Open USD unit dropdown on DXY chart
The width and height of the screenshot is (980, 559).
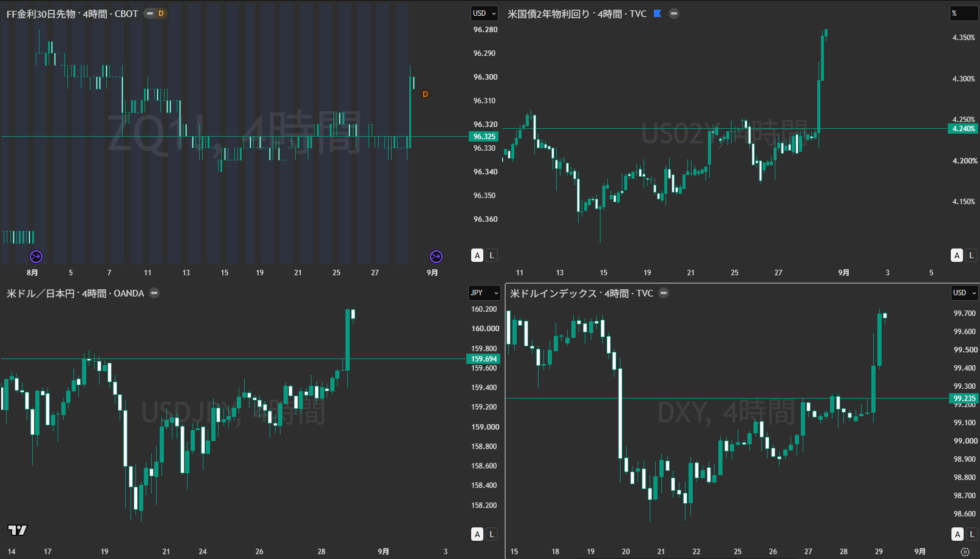pyautogui.click(x=965, y=293)
